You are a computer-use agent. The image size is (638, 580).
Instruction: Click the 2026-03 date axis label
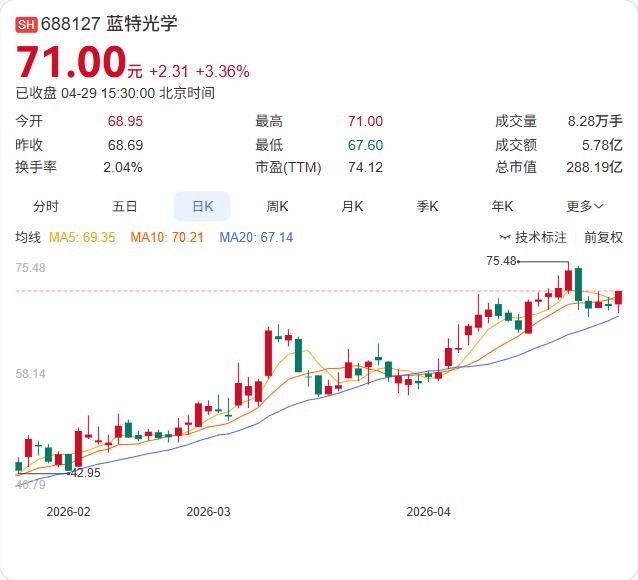[x=208, y=512]
